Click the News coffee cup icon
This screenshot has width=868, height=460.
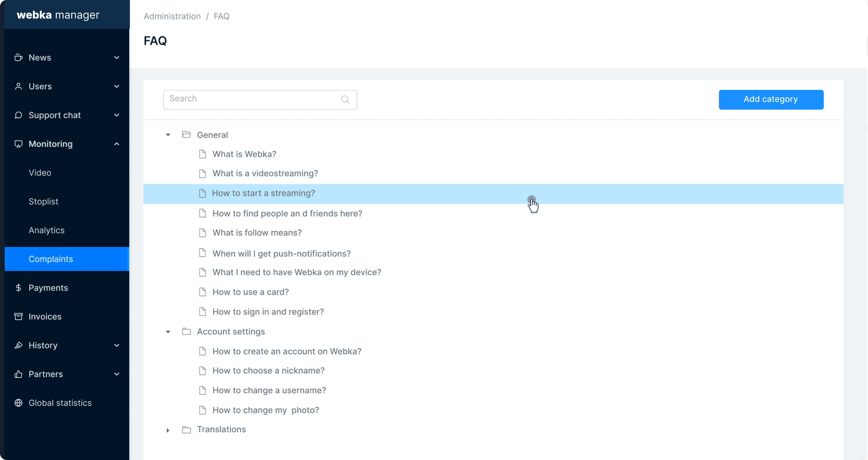[19, 58]
